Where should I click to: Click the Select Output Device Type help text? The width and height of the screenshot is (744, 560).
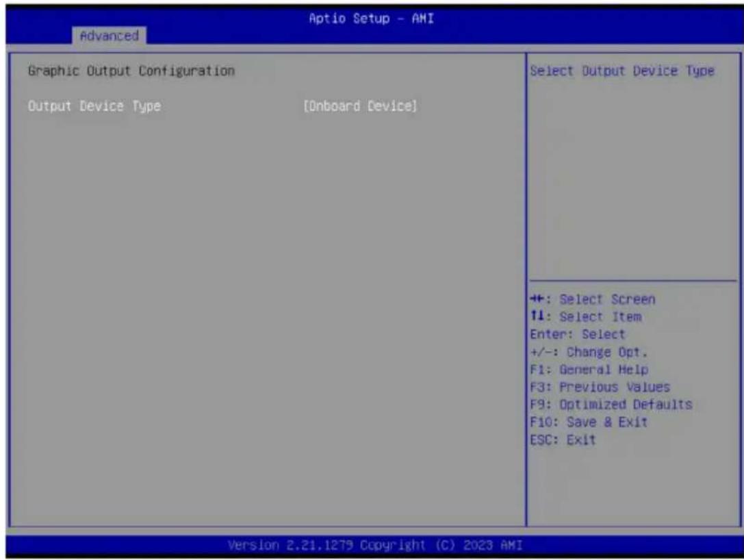[622, 71]
